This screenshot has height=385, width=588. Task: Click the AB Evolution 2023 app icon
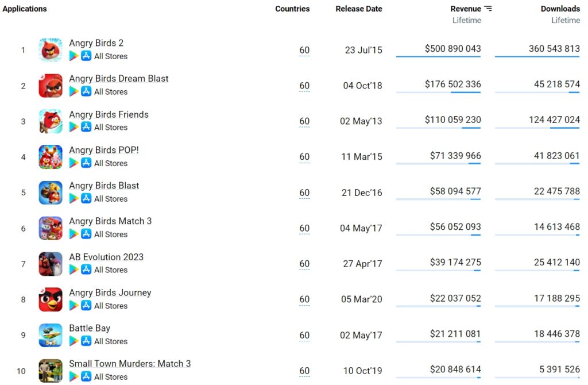(51, 264)
